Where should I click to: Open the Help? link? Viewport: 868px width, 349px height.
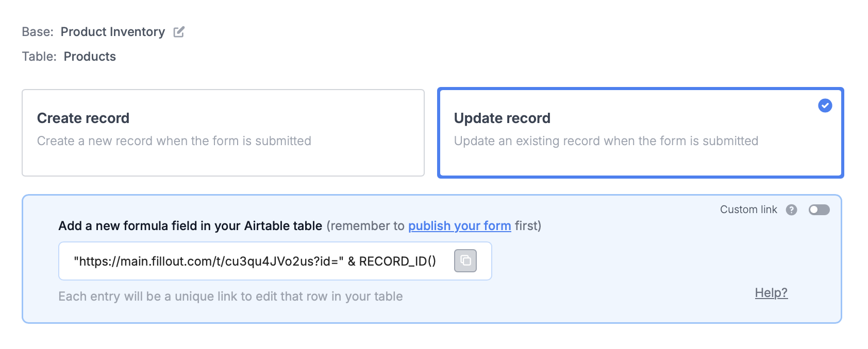[x=771, y=293]
